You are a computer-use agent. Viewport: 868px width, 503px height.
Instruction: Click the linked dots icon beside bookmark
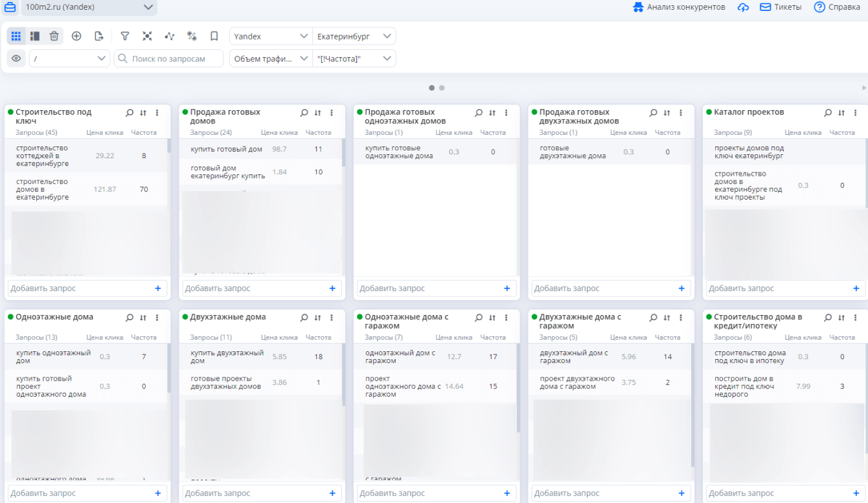click(192, 36)
